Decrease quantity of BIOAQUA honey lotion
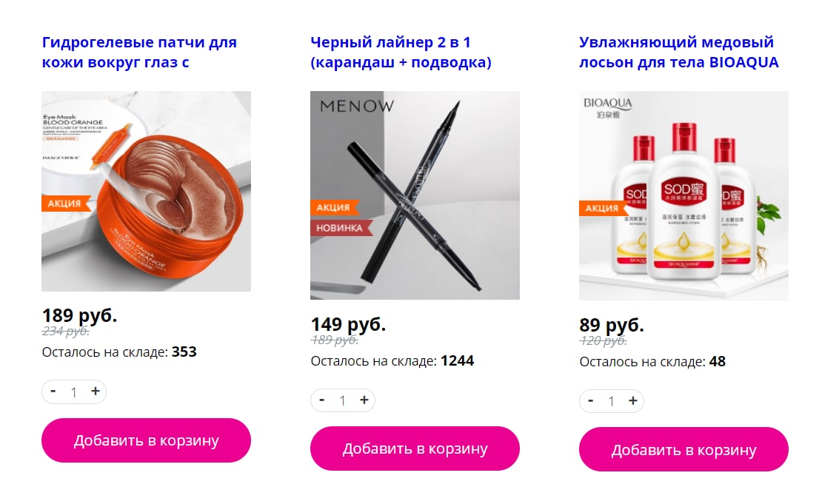Image resolution: width=819 pixels, height=504 pixels. pos(591,400)
